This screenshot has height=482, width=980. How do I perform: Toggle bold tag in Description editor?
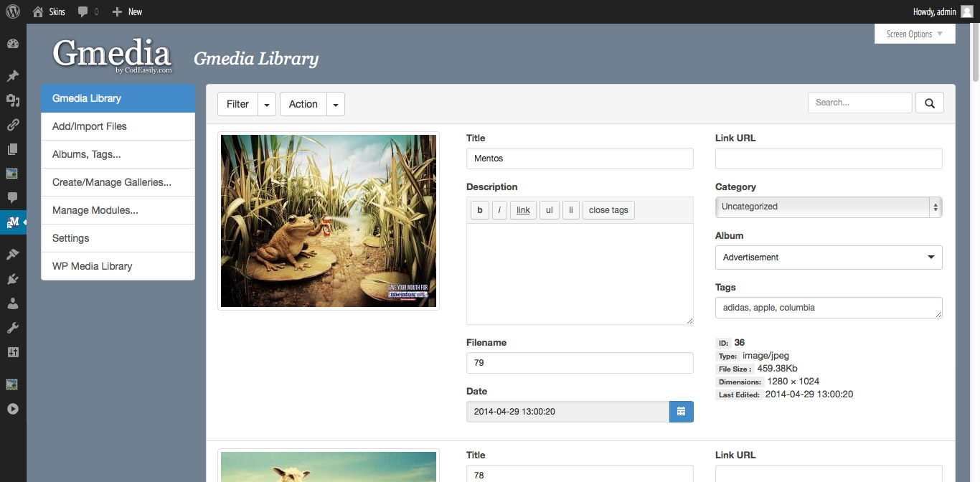click(479, 210)
